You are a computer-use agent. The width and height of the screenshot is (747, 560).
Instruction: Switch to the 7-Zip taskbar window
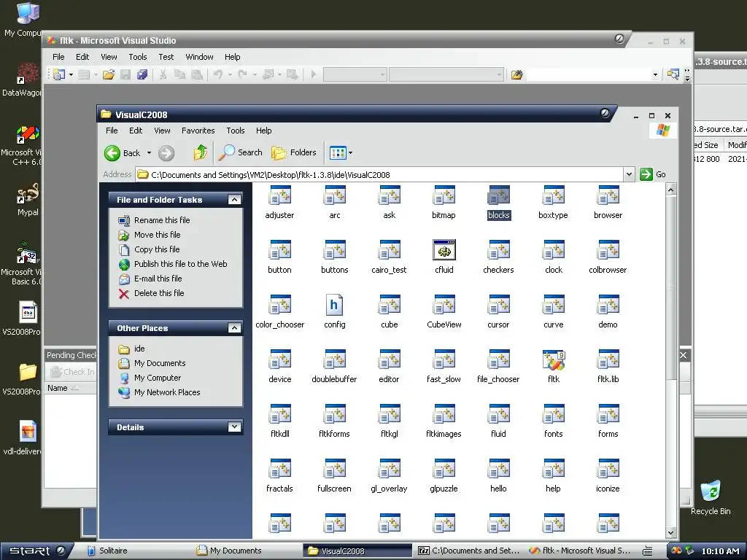[x=468, y=551]
